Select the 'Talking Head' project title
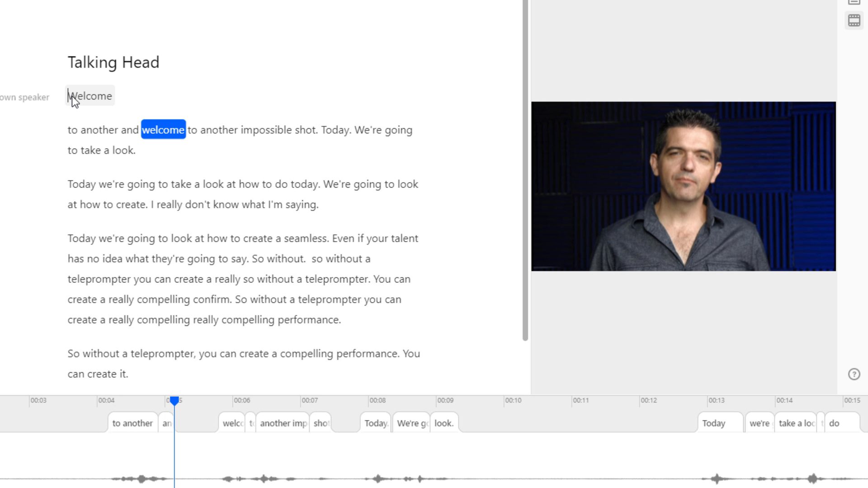This screenshot has width=868, height=488. (113, 61)
